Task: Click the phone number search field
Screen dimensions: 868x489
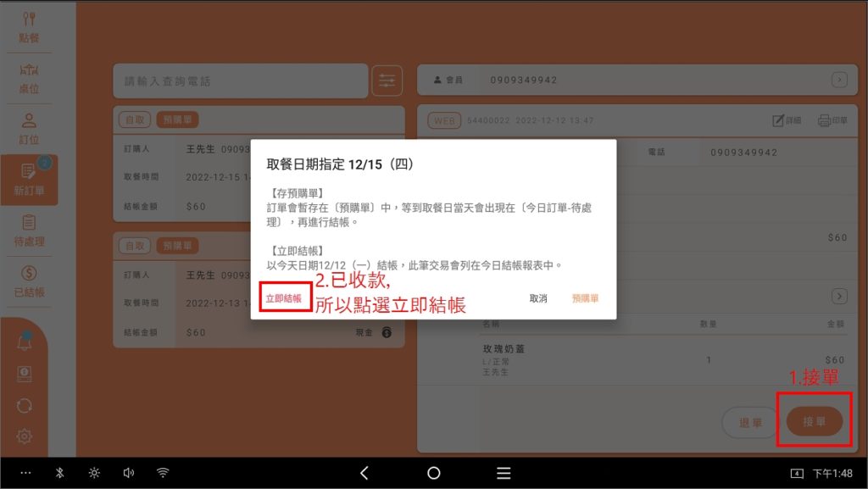Action: (240, 81)
